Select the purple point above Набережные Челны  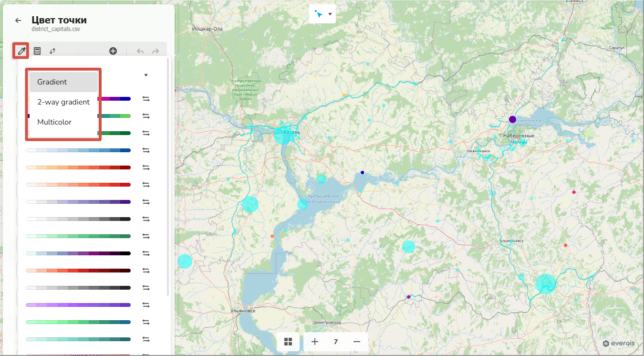(x=512, y=119)
